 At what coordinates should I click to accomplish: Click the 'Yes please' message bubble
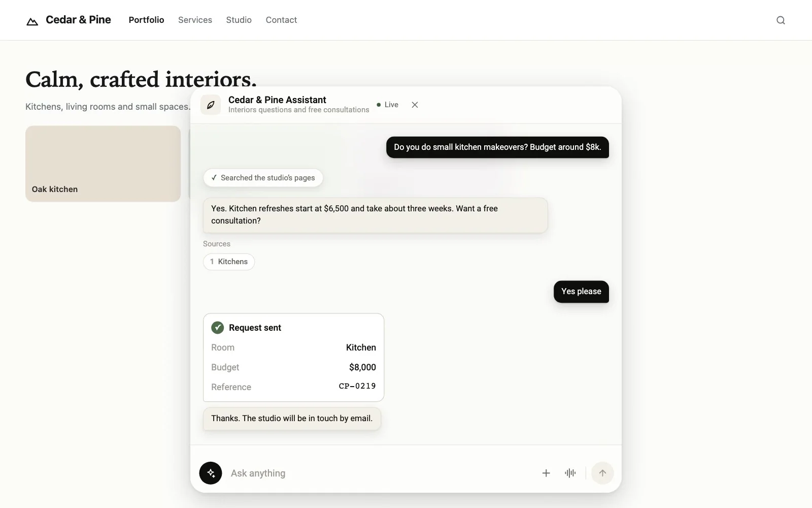pos(581,292)
